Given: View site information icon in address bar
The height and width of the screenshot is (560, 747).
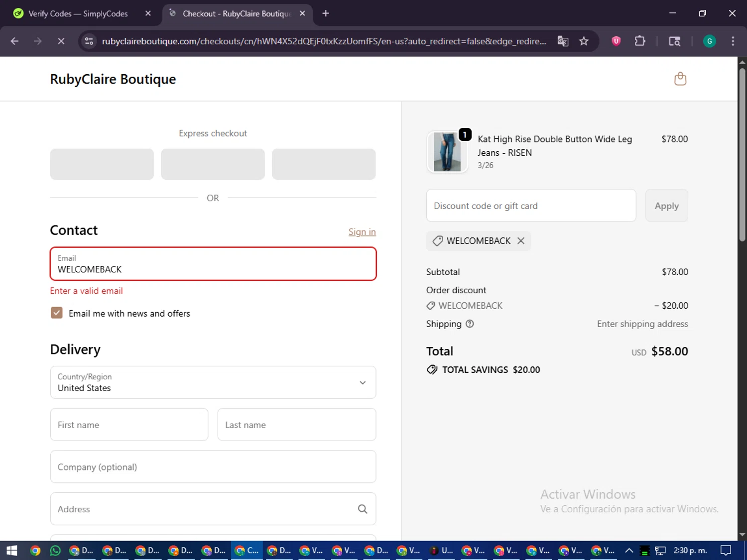Looking at the screenshot, I should (x=89, y=41).
